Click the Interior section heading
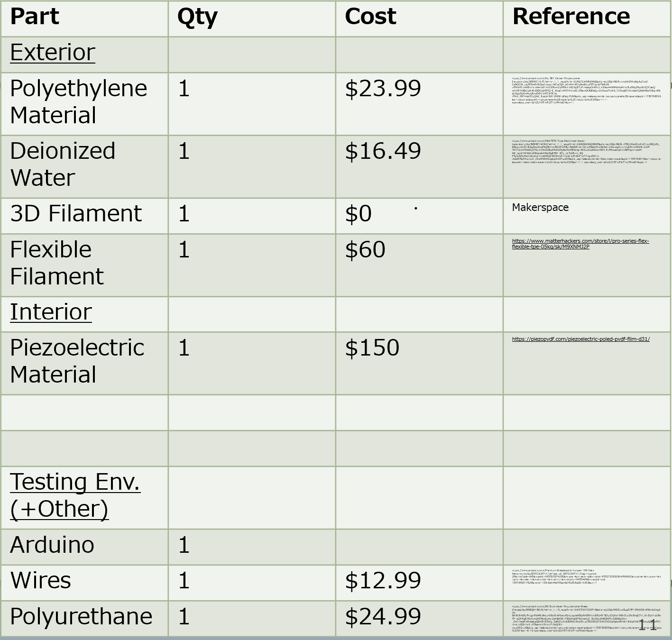The image size is (672, 640). pyautogui.click(x=51, y=312)
